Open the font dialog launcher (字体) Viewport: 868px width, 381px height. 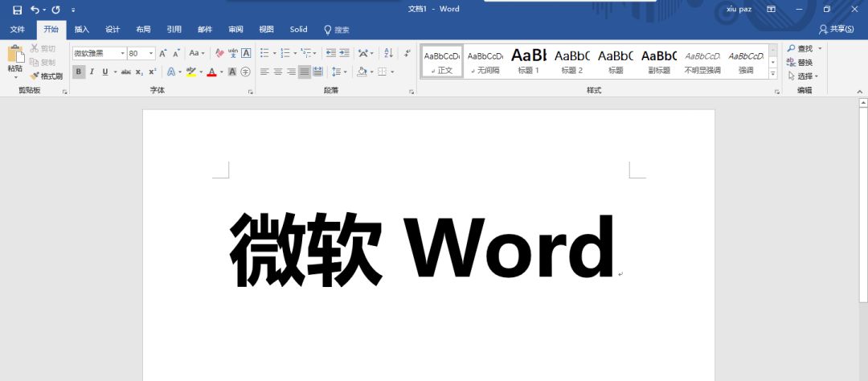coord(250,92)
